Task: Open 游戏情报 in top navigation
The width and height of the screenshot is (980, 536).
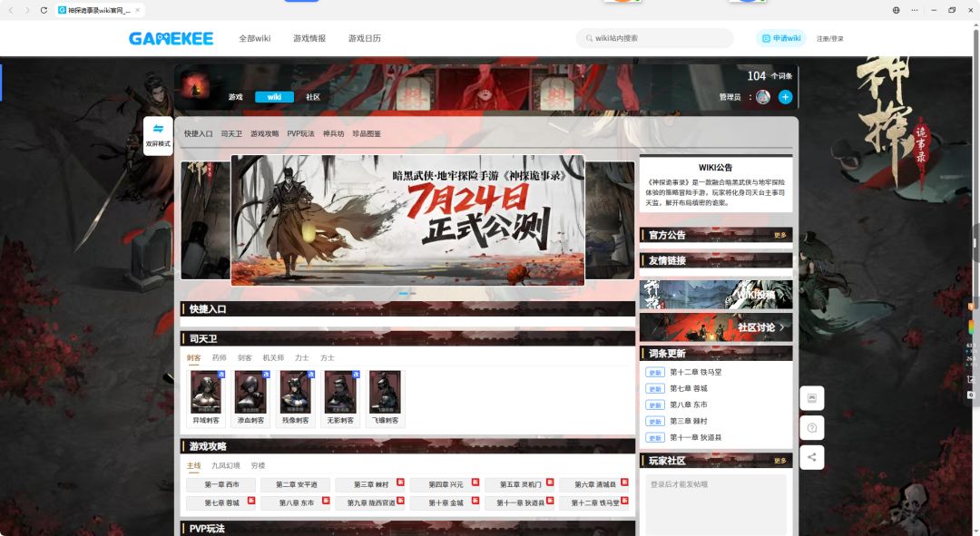Action: (309, 38)
